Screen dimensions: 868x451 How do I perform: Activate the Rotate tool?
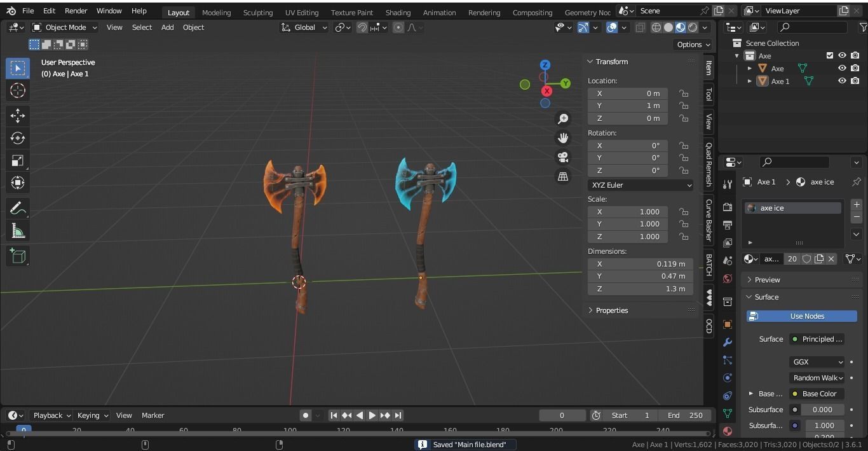pyautogui.click(x=18, y=138)
